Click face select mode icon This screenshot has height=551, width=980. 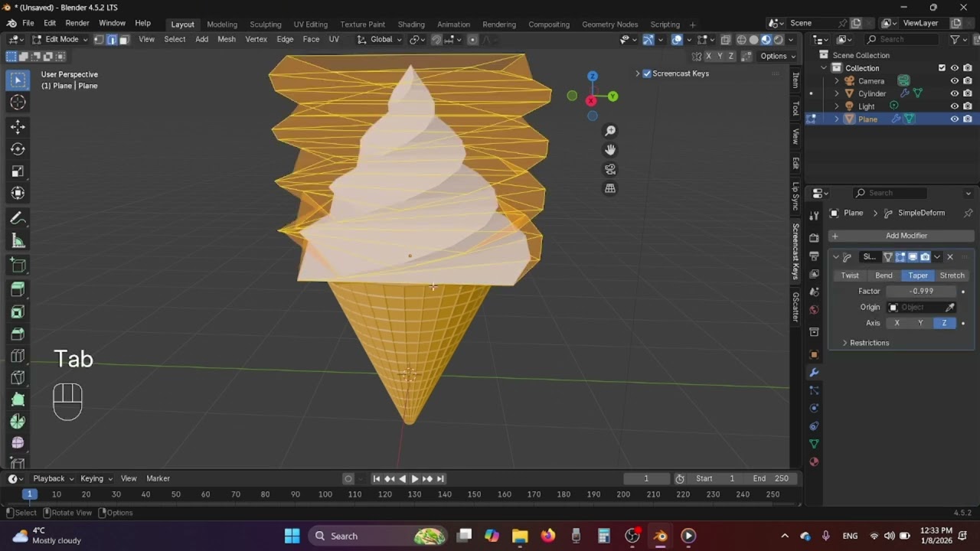coord(123,40)
